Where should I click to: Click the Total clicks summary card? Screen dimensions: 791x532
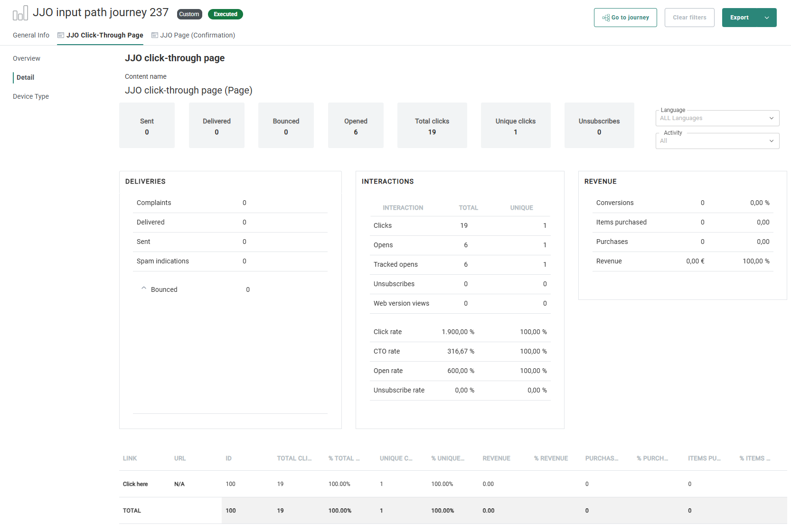tap(432, 126)
